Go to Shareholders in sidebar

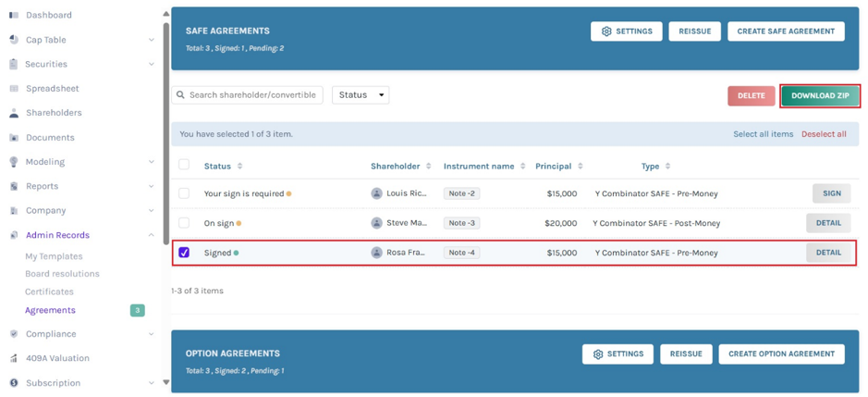pos(54,113)
